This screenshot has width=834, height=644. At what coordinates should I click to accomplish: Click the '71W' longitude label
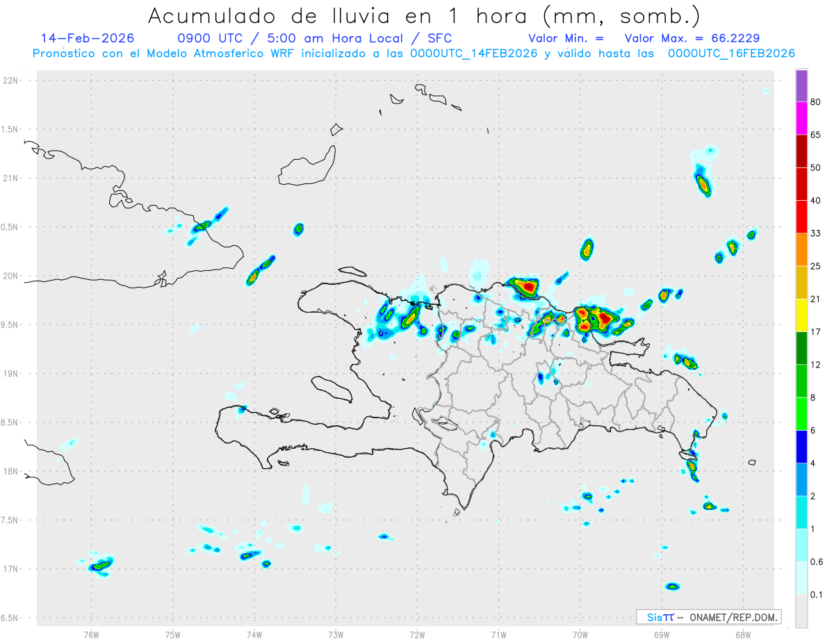click(498, 635)
